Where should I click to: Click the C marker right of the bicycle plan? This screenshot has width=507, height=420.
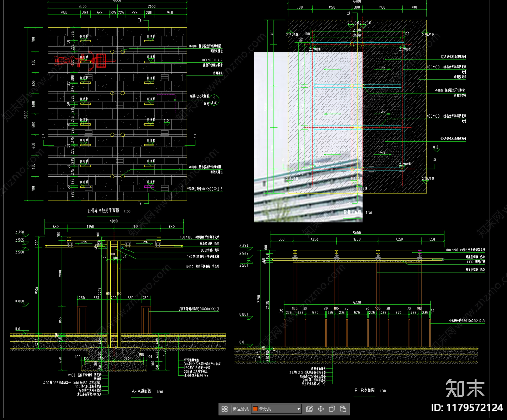195,136
